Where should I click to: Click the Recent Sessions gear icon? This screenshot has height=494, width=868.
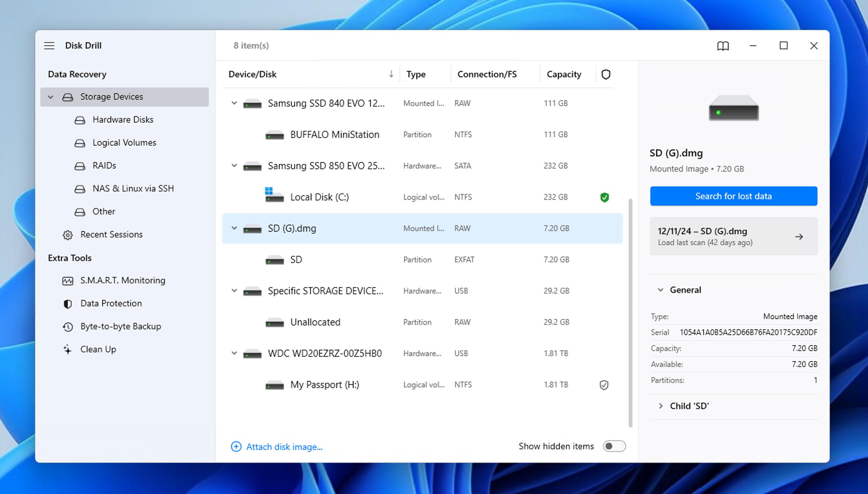point(68,235)
